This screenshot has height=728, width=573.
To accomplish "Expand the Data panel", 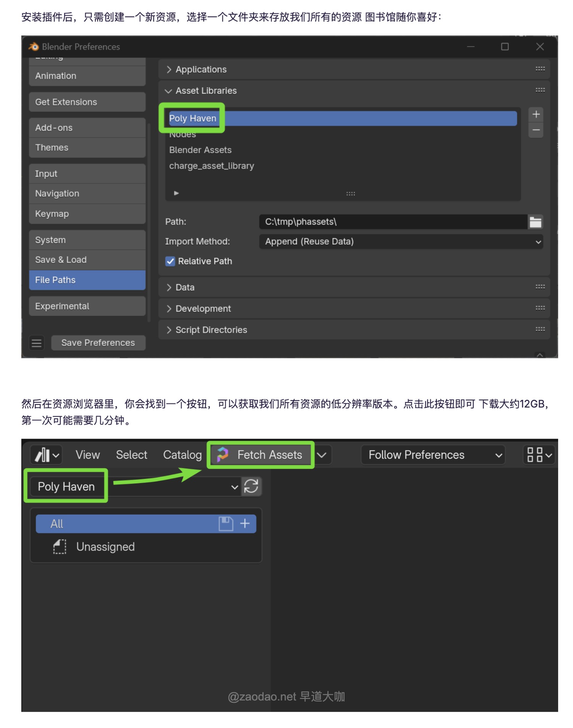I will point(169,287).
